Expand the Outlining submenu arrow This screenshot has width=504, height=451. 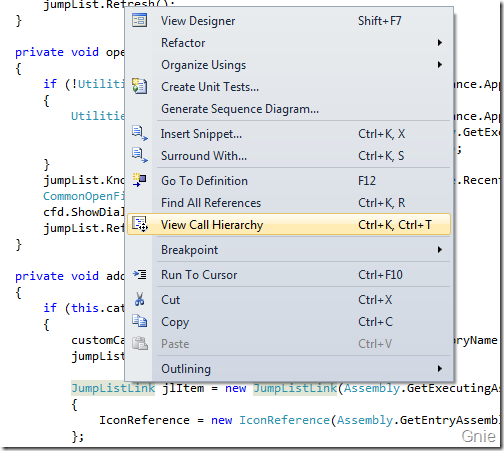pyautogui.click(x=440, y=369)
